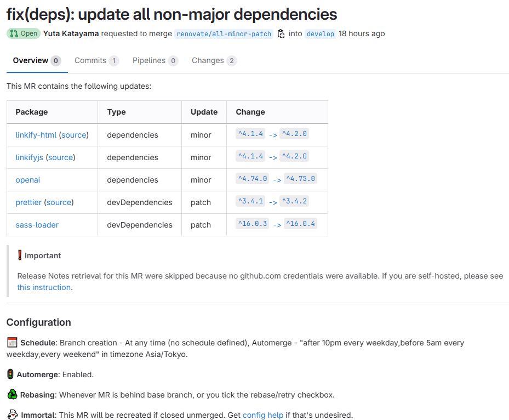The image size is (509, 420).
Task: Click the prettier source link
Action: point(59,202)
